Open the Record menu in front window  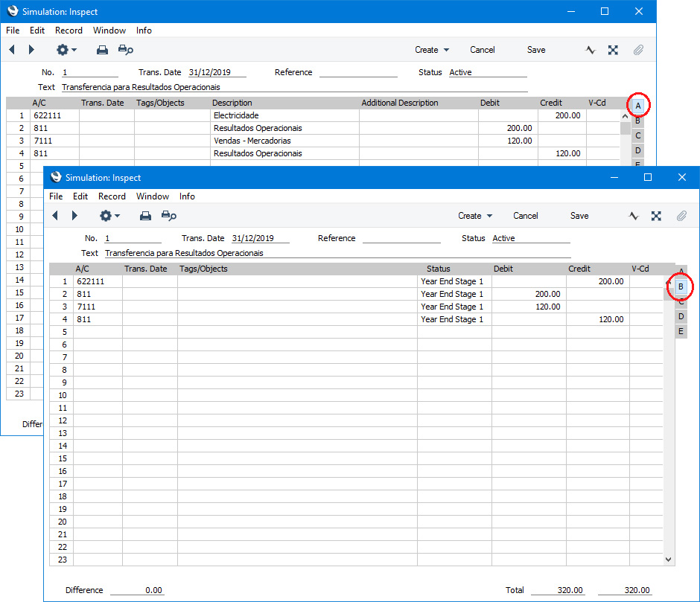coord(112,196)
